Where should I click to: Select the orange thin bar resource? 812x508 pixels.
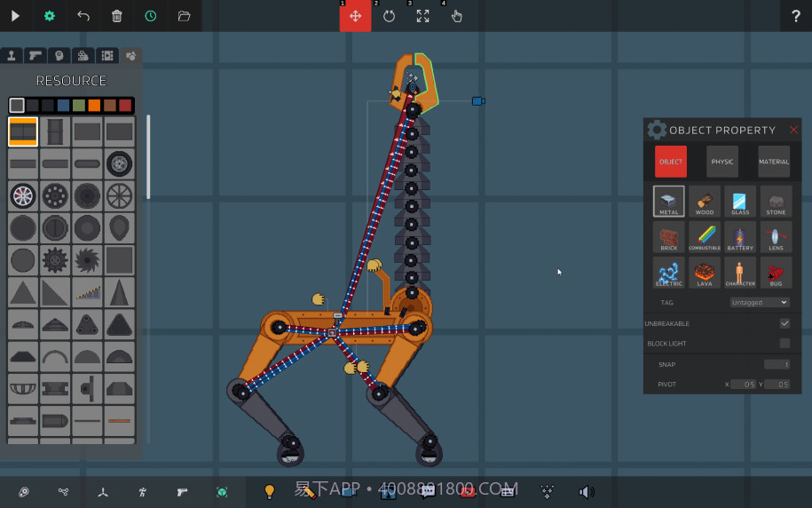point(120,420)
